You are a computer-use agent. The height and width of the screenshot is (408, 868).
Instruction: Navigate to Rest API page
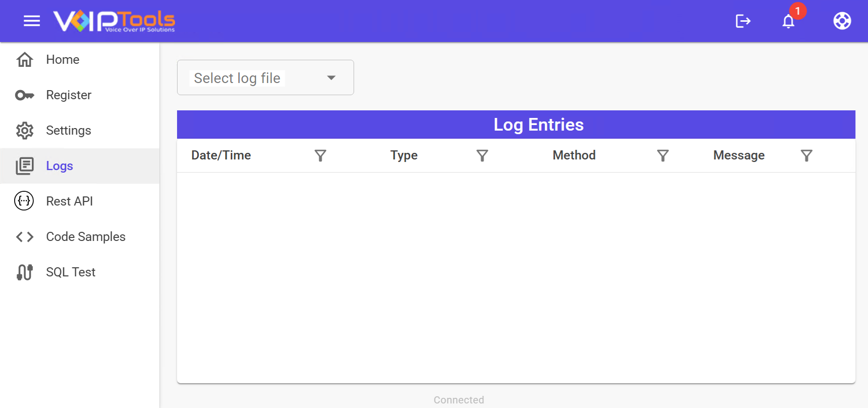69,201
